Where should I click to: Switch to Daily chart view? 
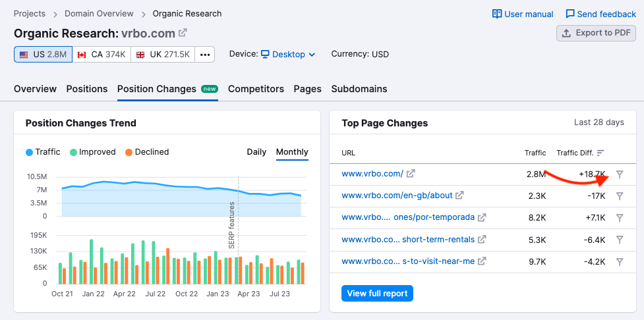pyautogui.click(x=256, y=152)
